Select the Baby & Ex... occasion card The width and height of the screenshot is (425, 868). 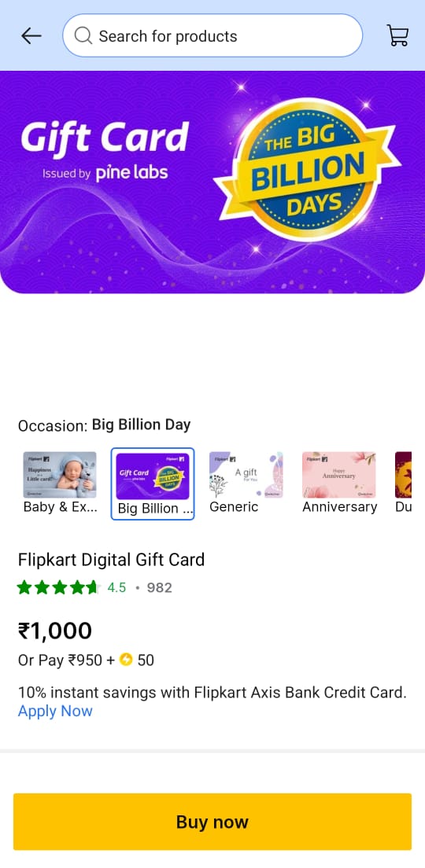tap(60, 484)
